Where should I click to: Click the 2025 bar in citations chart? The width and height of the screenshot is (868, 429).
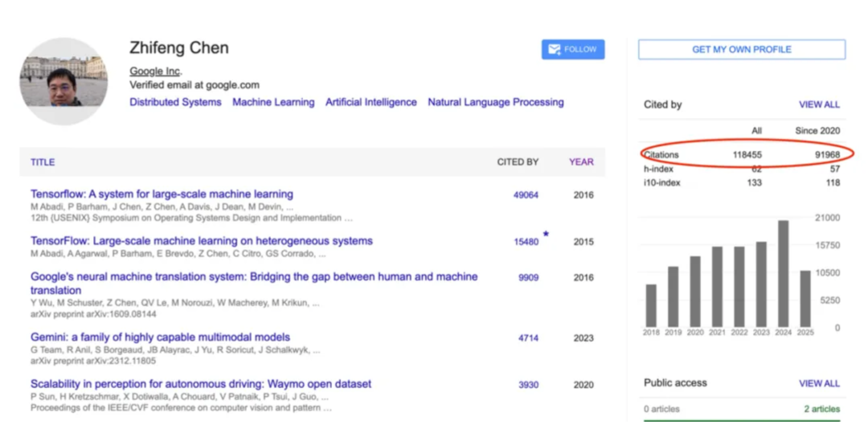point(805,299)
